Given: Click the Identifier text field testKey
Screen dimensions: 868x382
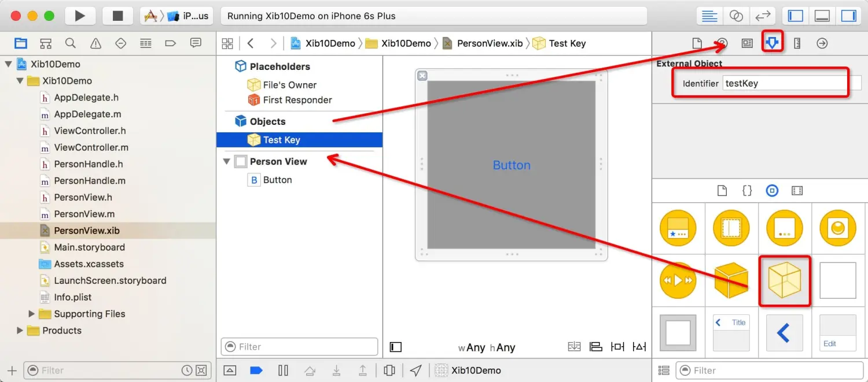Looking at the screenshot, I should point(792,83).
